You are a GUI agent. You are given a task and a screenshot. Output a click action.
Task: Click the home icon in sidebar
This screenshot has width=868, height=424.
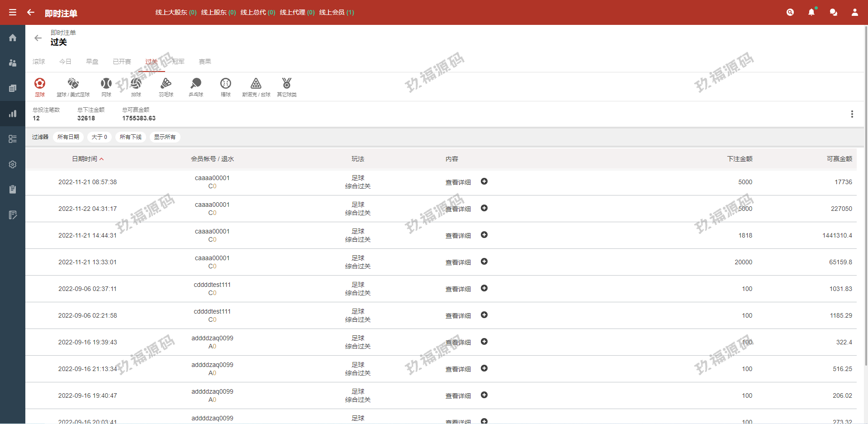coord(13,38)
